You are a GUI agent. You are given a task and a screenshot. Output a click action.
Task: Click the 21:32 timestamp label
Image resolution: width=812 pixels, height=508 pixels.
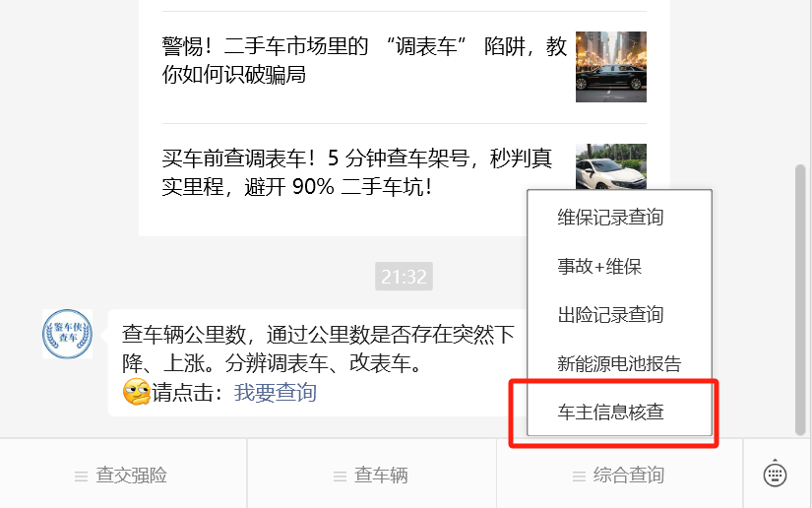[x=404, y=277]
